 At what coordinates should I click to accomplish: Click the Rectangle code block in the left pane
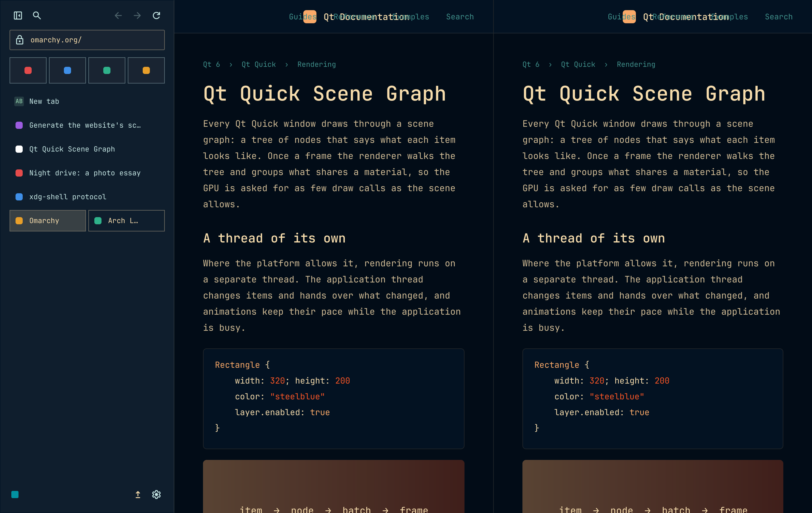(333, 398)
